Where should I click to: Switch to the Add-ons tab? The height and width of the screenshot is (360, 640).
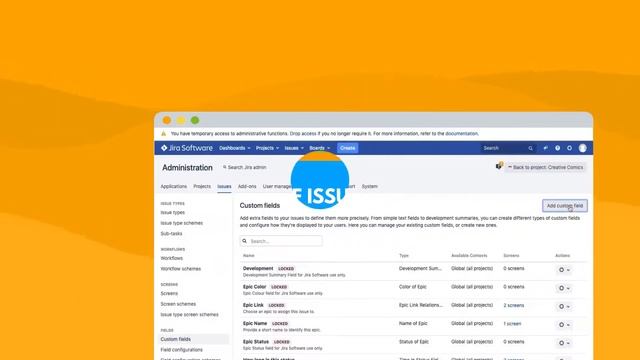247,187
